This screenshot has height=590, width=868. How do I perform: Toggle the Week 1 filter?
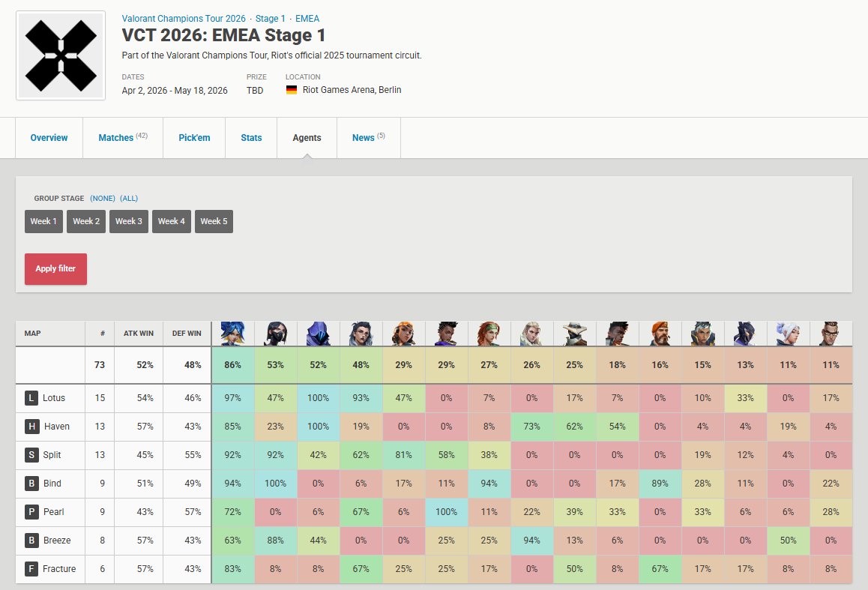pyautogui.click(x=43, y=221)
